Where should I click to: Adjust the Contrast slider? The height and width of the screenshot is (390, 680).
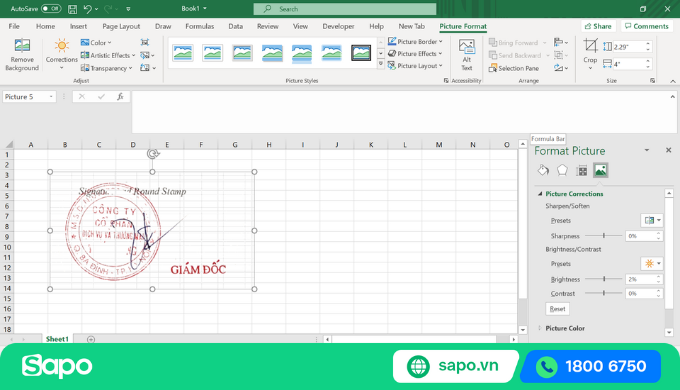604,293
